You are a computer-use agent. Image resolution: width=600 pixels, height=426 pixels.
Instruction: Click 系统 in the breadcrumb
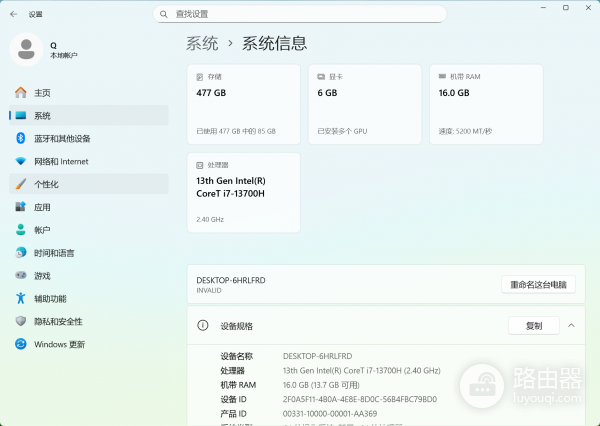click(202, 43)
